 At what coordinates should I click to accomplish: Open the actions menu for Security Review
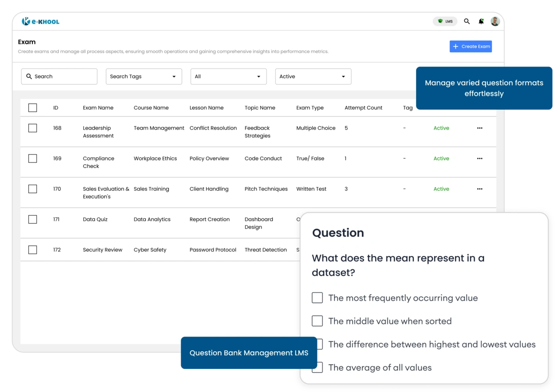click(x=480, y=249)
